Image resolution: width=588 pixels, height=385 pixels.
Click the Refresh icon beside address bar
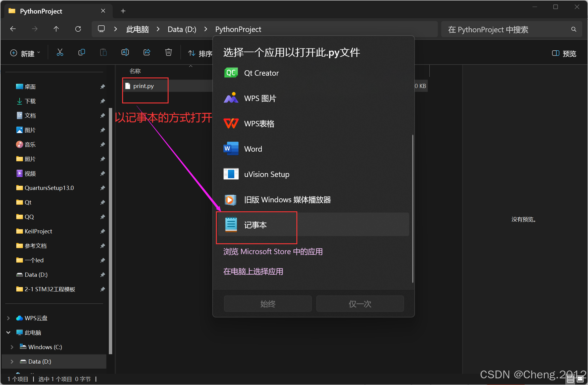point(78,29)
